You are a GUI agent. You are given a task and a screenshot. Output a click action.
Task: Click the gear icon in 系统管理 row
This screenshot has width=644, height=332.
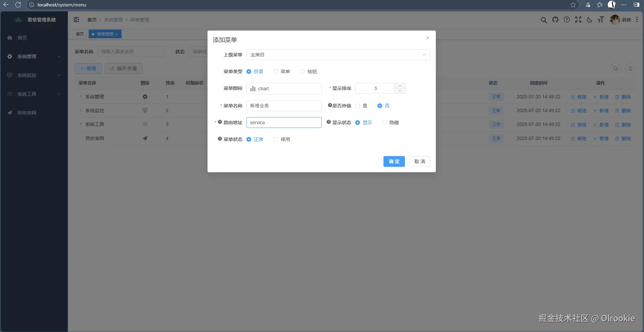coord(145,97)
